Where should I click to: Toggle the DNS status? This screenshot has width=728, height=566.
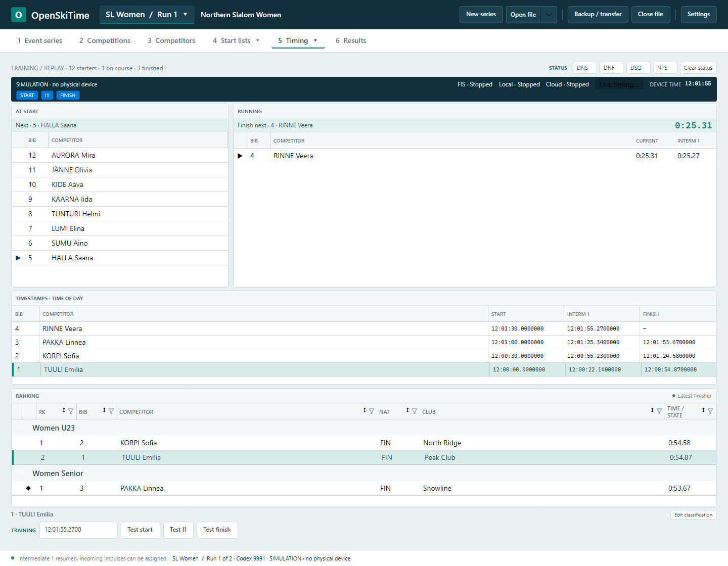click(x=584, y=68)
